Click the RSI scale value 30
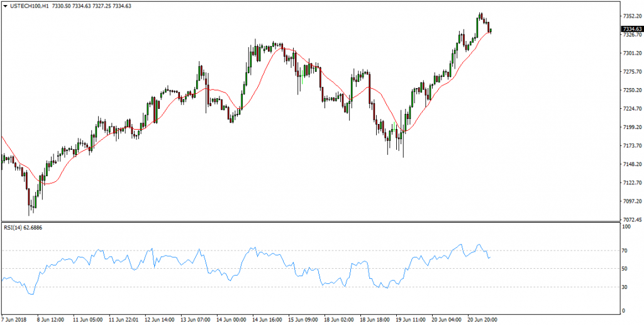This screenshot has width=644, height=326. 624,288
